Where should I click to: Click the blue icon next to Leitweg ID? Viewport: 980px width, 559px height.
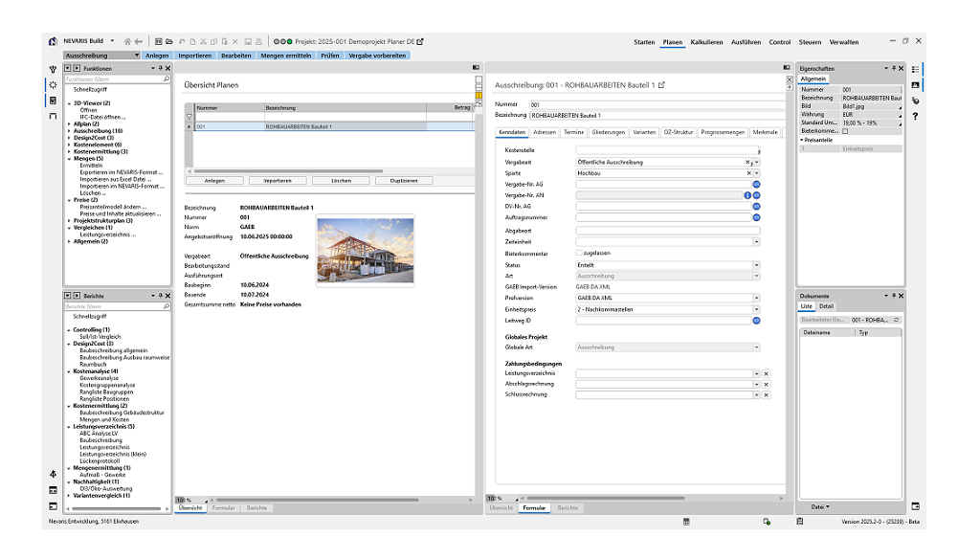point(755,321)
